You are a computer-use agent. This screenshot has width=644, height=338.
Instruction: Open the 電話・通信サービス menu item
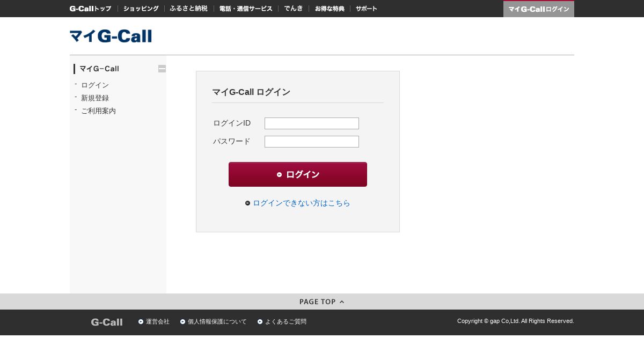point(246,9)
